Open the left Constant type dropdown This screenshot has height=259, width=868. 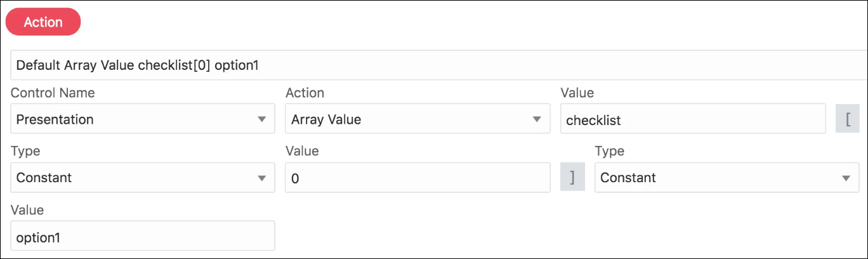[x=143, y=178]
